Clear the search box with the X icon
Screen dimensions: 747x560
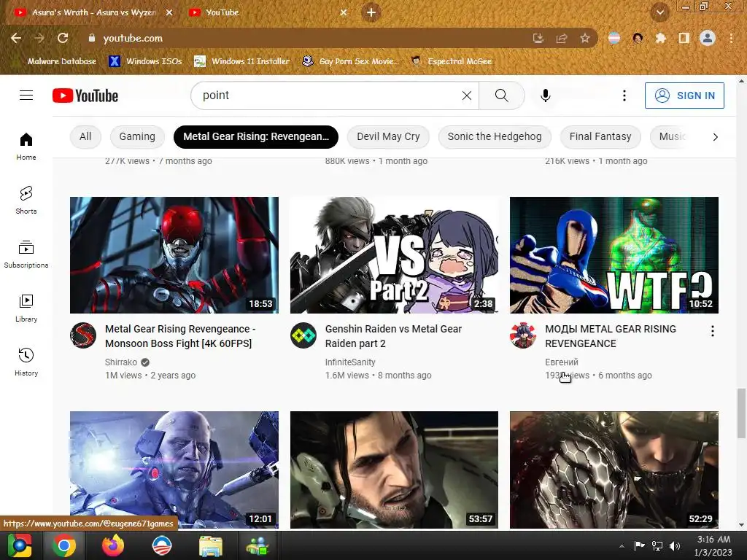(x=466, y=96)
